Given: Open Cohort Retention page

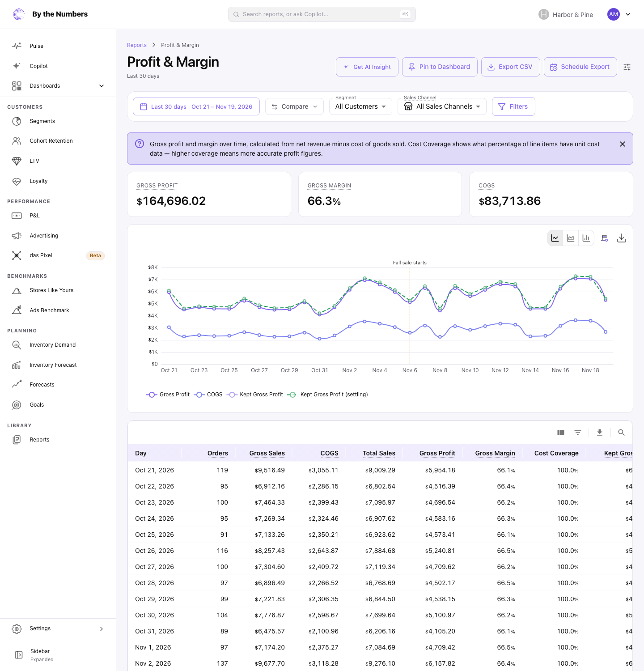Looking at the screenshot, I should coord(58,141).
